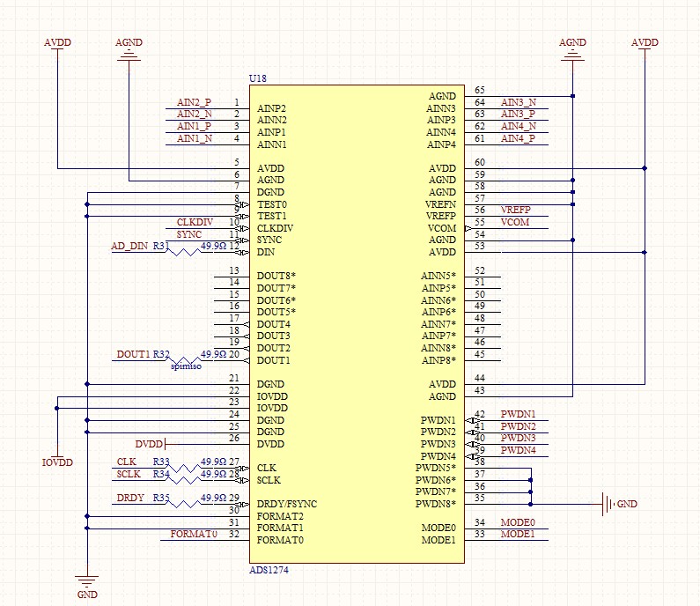Select the IOVDD power port label

pos(57,462)
